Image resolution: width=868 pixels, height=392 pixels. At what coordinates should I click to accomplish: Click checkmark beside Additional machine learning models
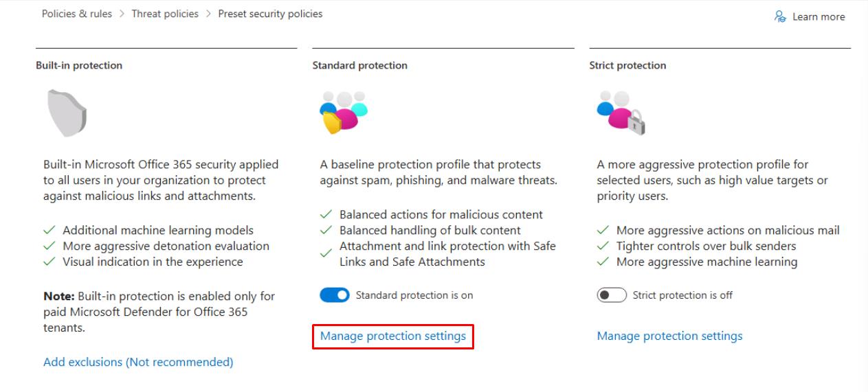(x=49, y=231)
